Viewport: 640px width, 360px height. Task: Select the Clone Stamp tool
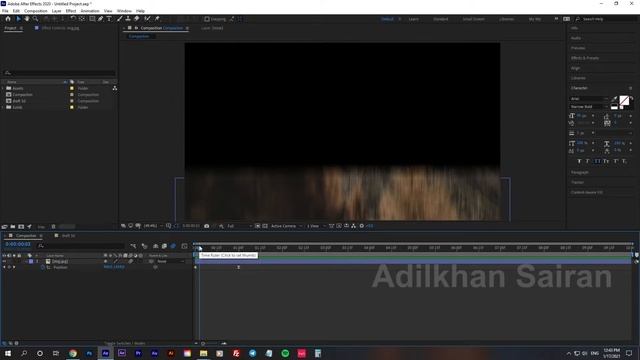pyautogui.click(x=128, y=19)
